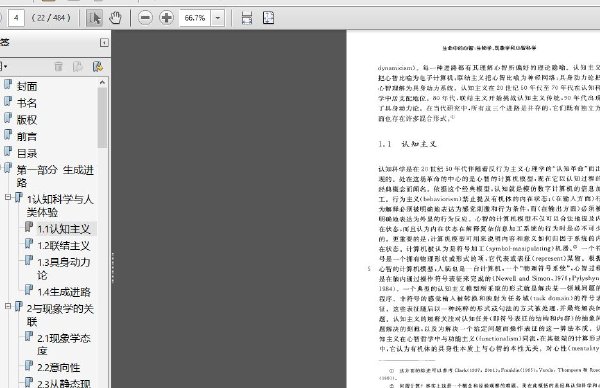Click the 1.1 认知主义 heading in page
This screenshot has height=388, width=600.
pos(407,144)
